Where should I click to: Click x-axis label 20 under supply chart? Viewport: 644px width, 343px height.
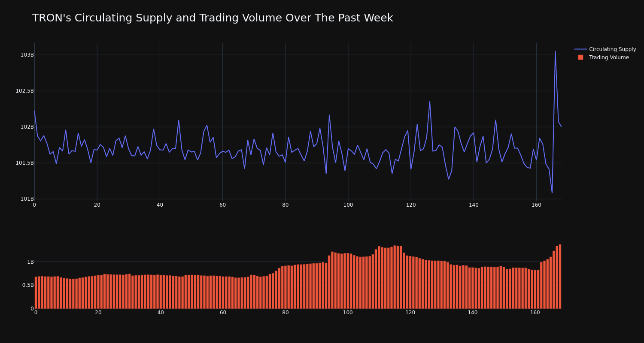(x=97, y=205)
